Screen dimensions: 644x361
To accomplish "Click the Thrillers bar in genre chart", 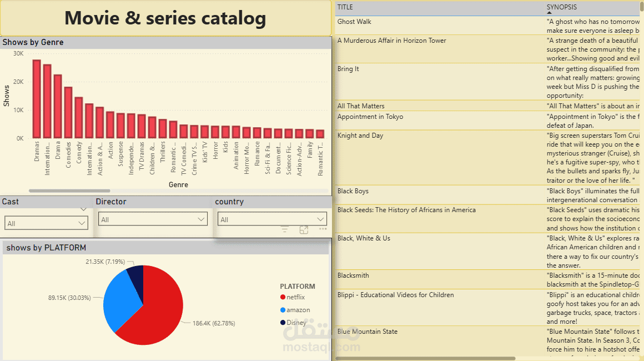I will [163, 128].
